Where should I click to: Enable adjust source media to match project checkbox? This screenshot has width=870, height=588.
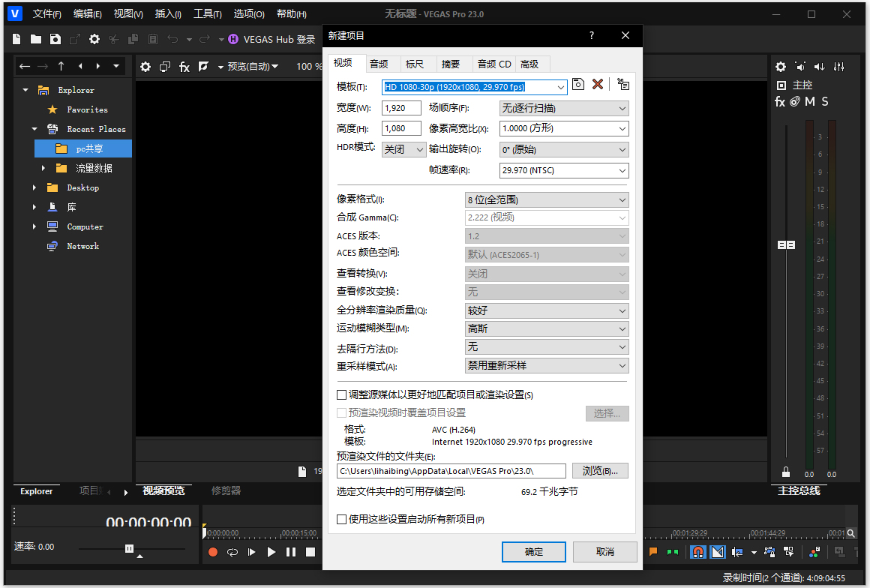click(x=342, y=394)
